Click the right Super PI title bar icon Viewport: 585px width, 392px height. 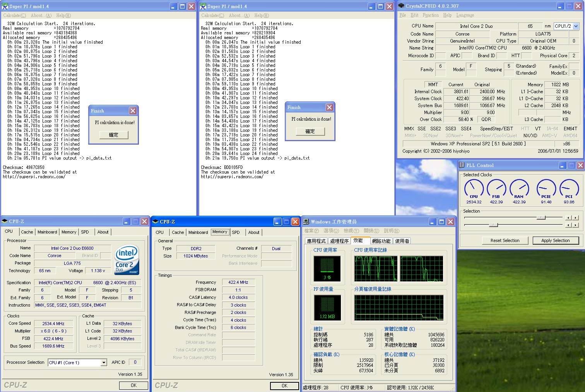click(x=203, y=6)
